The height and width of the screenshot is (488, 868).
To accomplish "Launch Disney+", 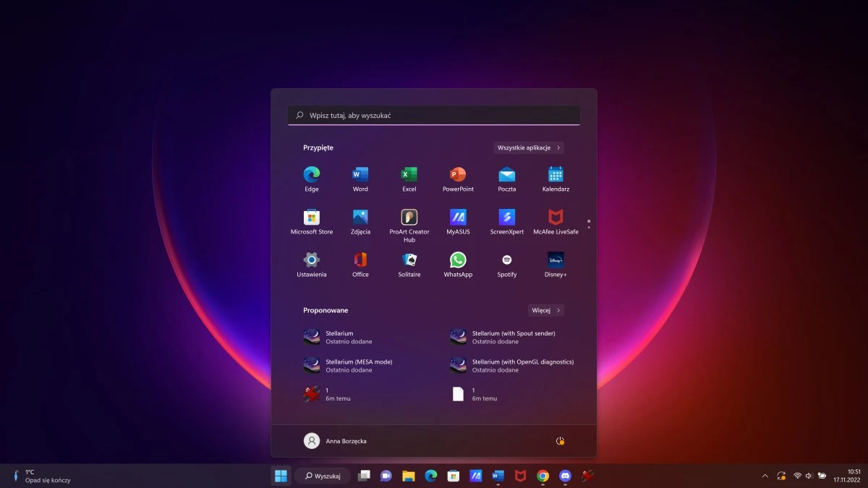I will [x=555, y=263].
